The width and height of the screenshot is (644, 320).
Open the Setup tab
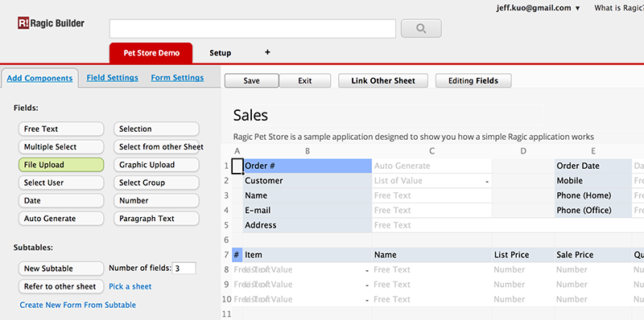point(220,53)
